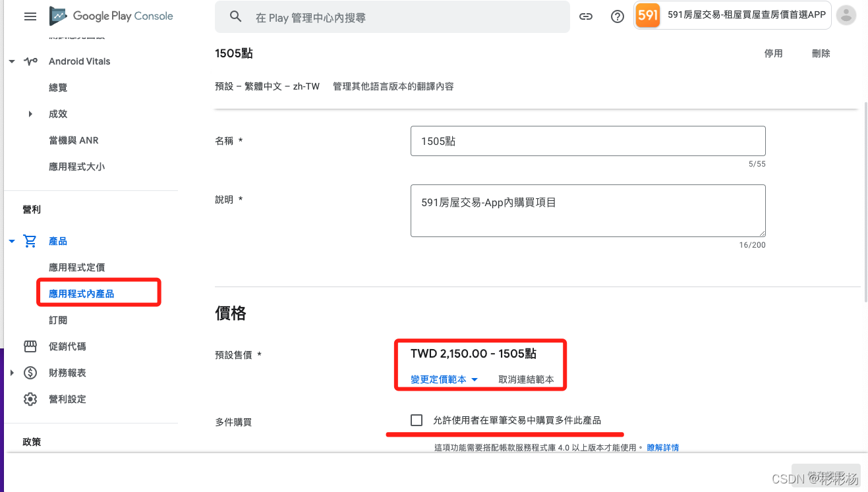The height and width of the screenshot is (492, 868).
Task: Click the 價格 section heading
Action: click(x=231, y=314)
